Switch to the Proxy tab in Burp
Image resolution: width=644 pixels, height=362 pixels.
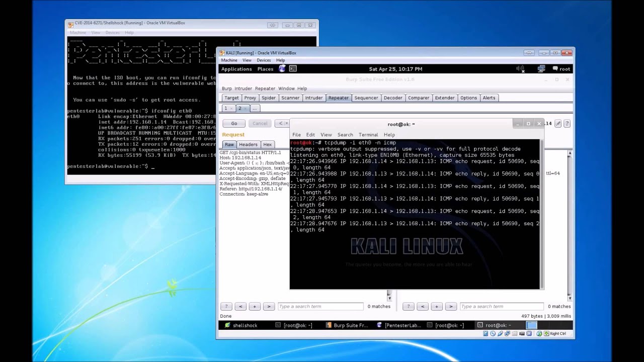coord(250,98)
